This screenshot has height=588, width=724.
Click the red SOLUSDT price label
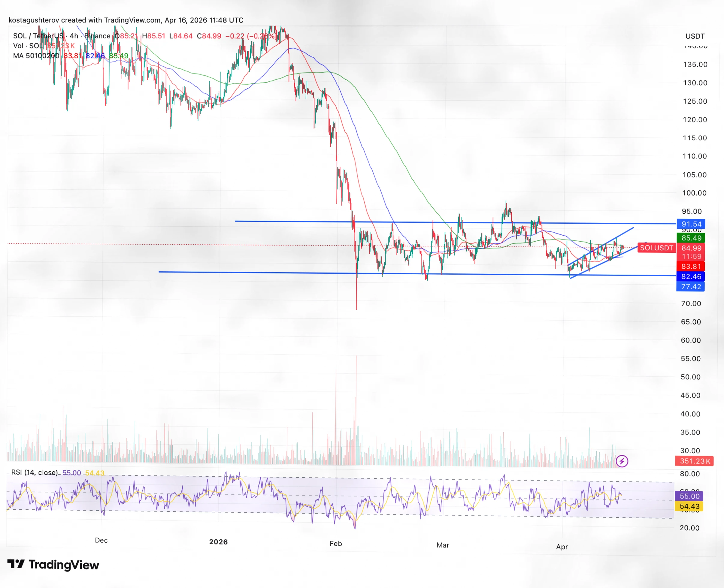coord(656,248)
